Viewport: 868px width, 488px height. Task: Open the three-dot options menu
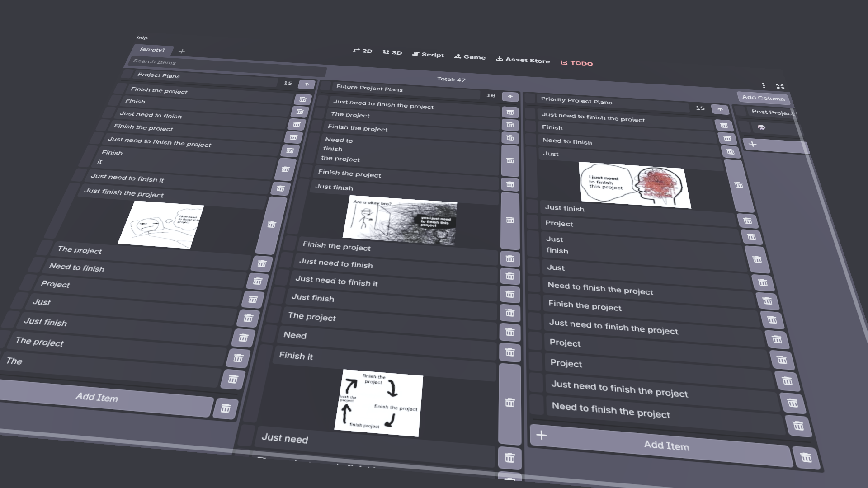[763, 85]
